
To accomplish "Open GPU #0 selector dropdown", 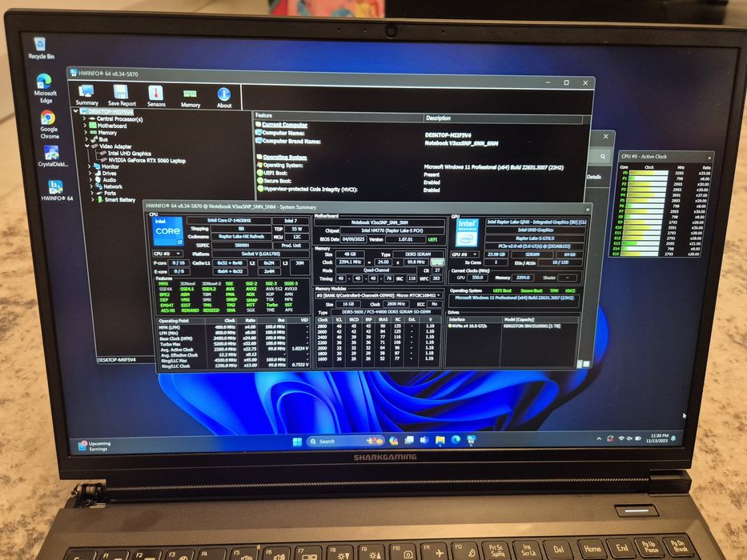I will 464,254.
